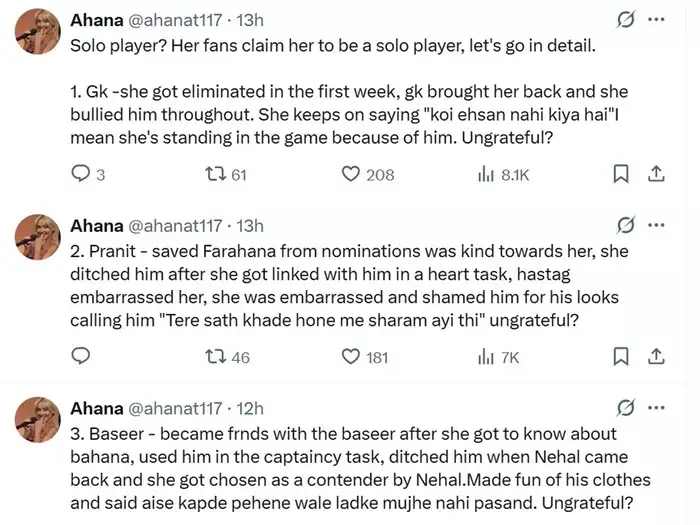
Task: Bookmark the first tweet about Gk
Action: click(621, 174)
